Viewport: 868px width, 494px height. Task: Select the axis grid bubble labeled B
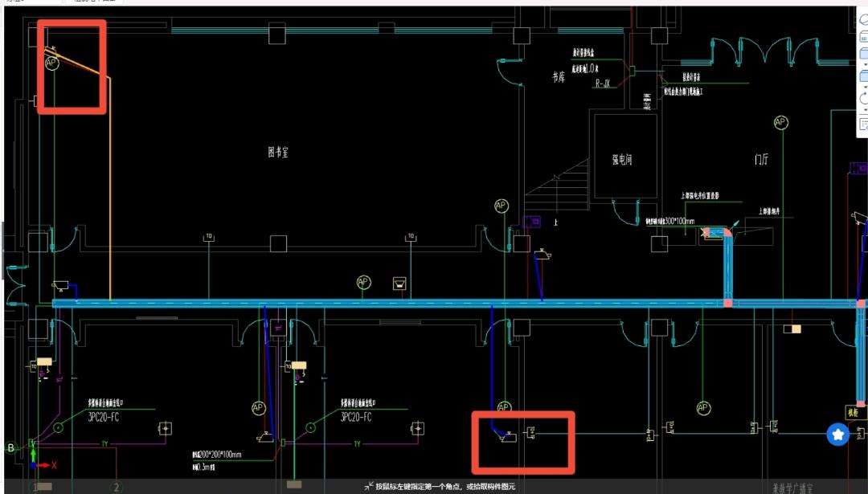tap(10, 447)
